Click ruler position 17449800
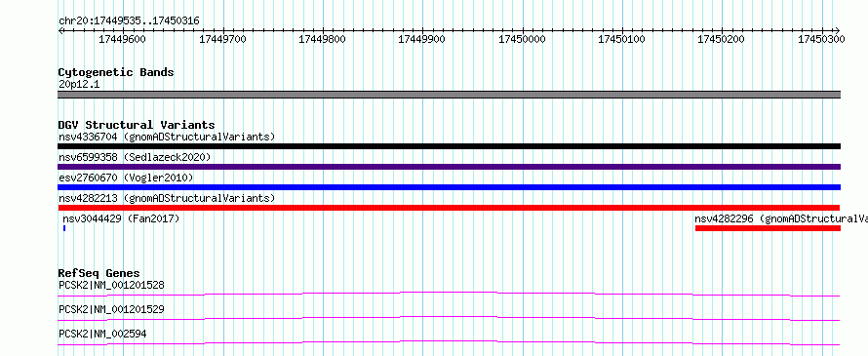The image size is (868, 356). tap(322, 39)
